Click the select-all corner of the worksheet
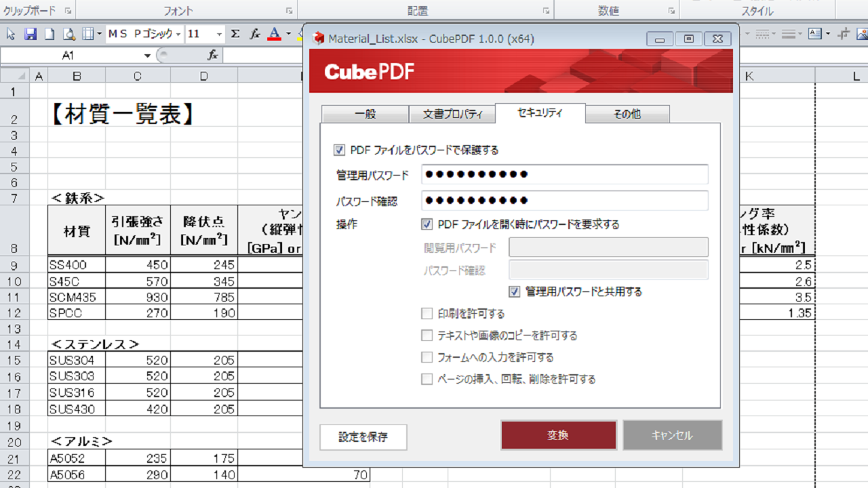The image size is (868, 488). pyautogui.click(x=15, y=77)
